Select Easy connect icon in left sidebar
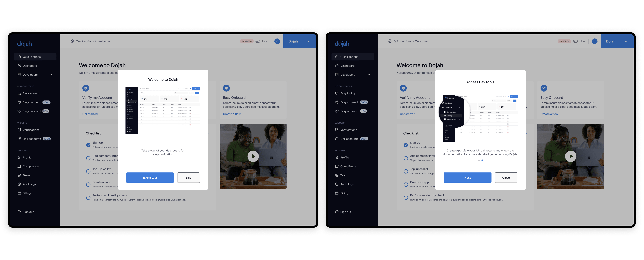This screenshot has height=260, width=644. pos(19,102)
